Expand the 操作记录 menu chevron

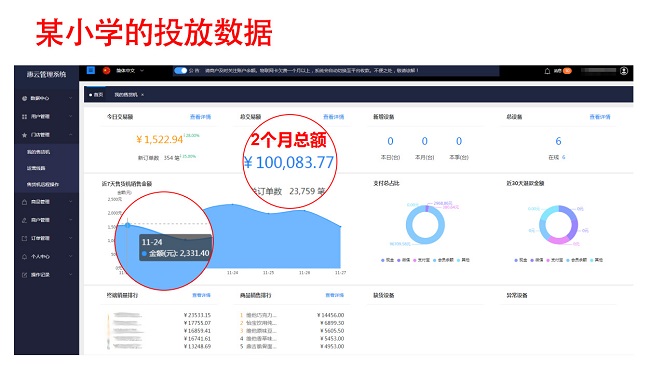pos(70,275)
